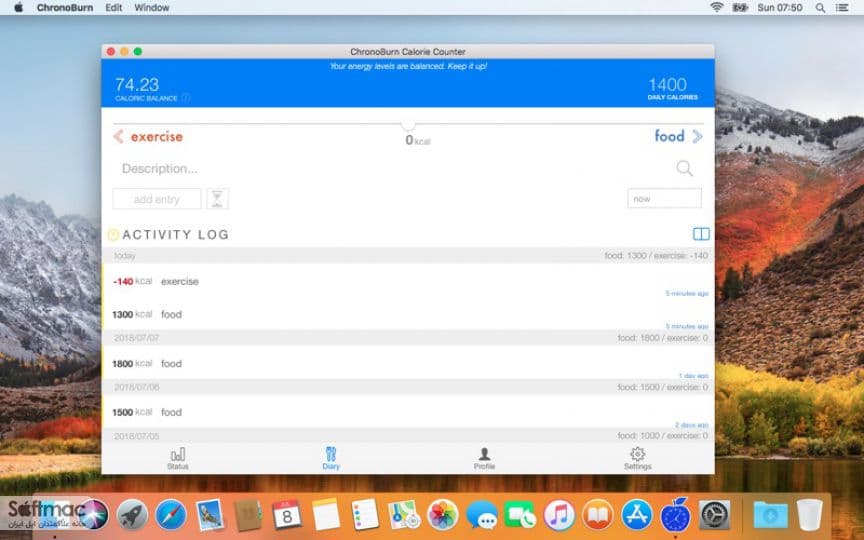Click the right chevron beside food
Screen dimensions: 864x540
(x=698, y=136)
